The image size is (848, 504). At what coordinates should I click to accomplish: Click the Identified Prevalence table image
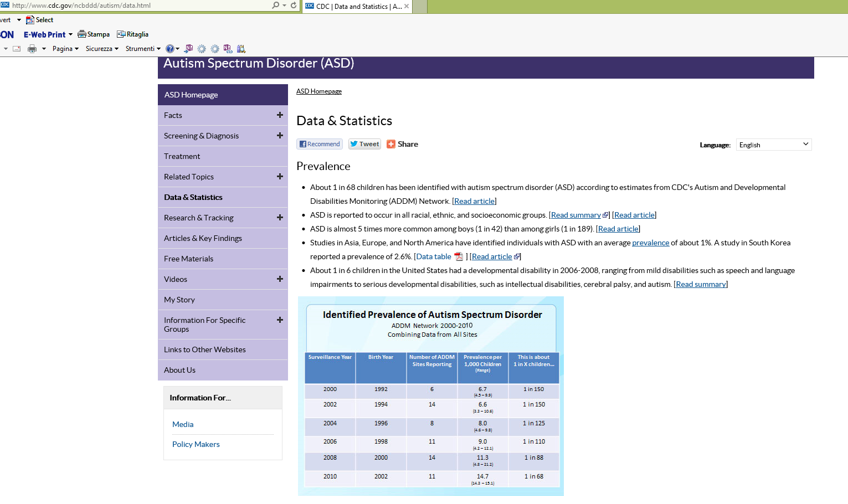(x=431, y=396)
